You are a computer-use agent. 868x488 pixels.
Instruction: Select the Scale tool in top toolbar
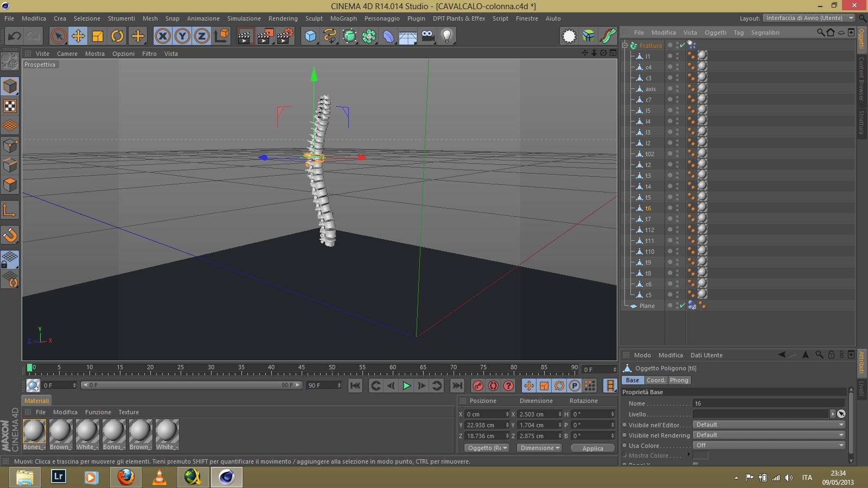coord(98,36)
